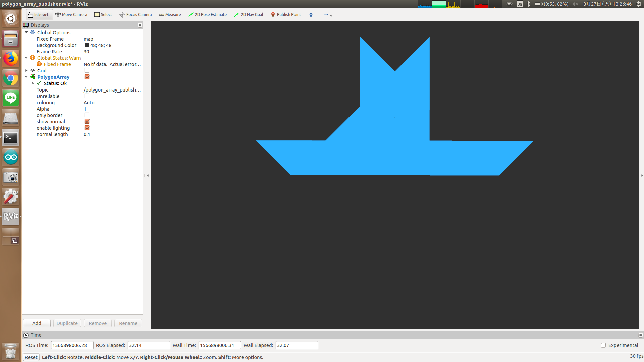Click the blue plus add-tool icon
Viewport: 644px width, 362px height.
pyautogui.click(x=311, y=15)
